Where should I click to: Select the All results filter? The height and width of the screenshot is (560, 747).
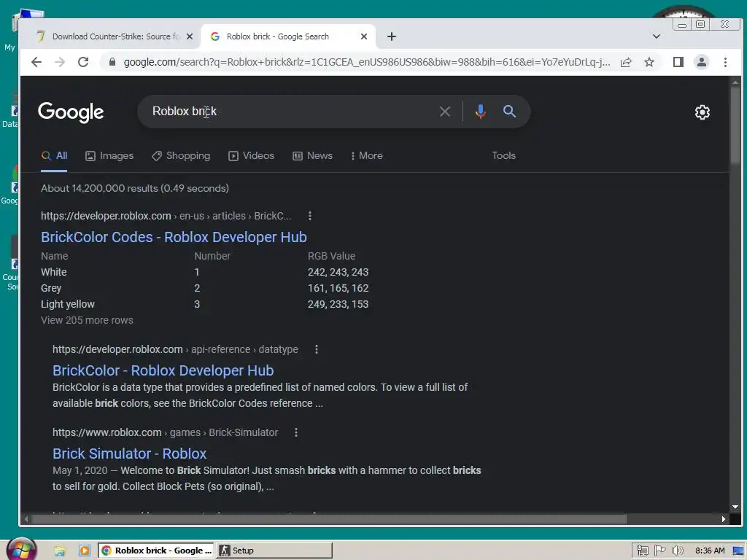point(54,156)
